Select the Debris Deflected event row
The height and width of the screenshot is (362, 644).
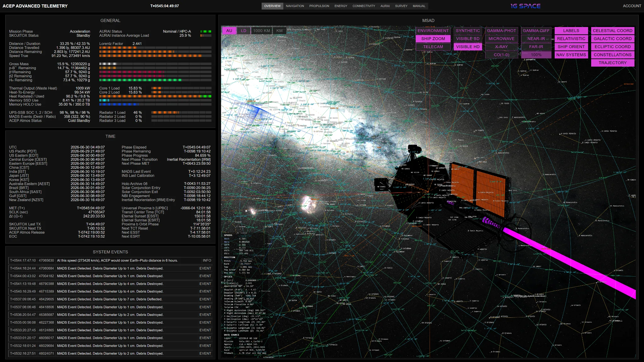110,299
